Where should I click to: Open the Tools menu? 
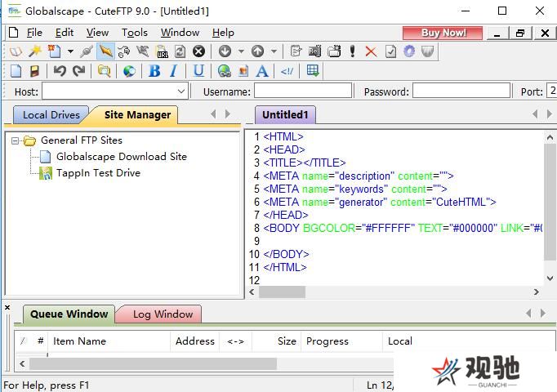point(134,33)
